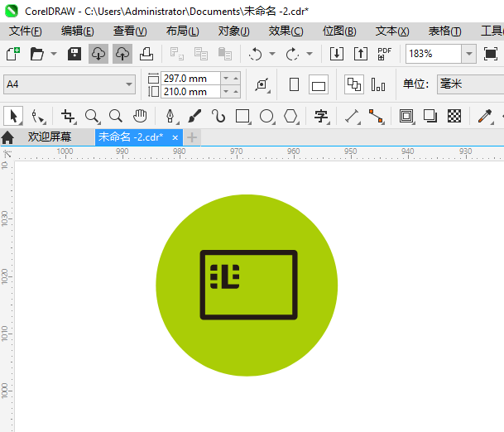Select the Parallel dimension tool
This screenshot has width=504, height=432.
click(352, 116)
